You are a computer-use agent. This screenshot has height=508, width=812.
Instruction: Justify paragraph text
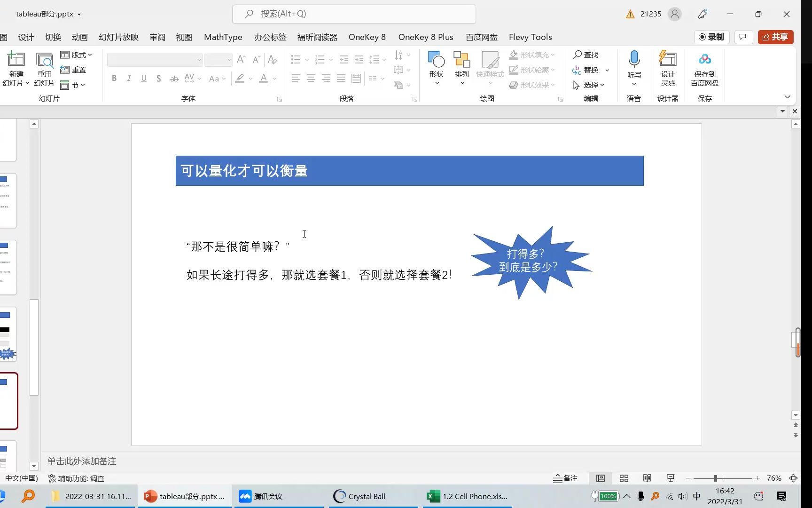[341, 79]
